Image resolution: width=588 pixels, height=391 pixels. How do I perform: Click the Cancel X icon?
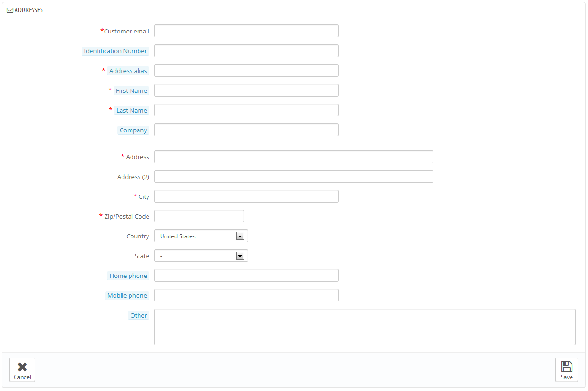[22, 367]
